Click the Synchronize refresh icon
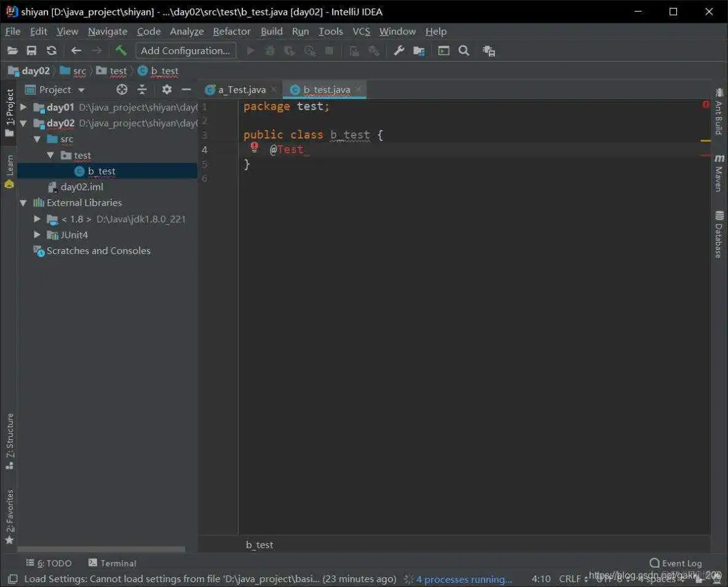This screenshot has width=728, height=587. tap(50, 50)
